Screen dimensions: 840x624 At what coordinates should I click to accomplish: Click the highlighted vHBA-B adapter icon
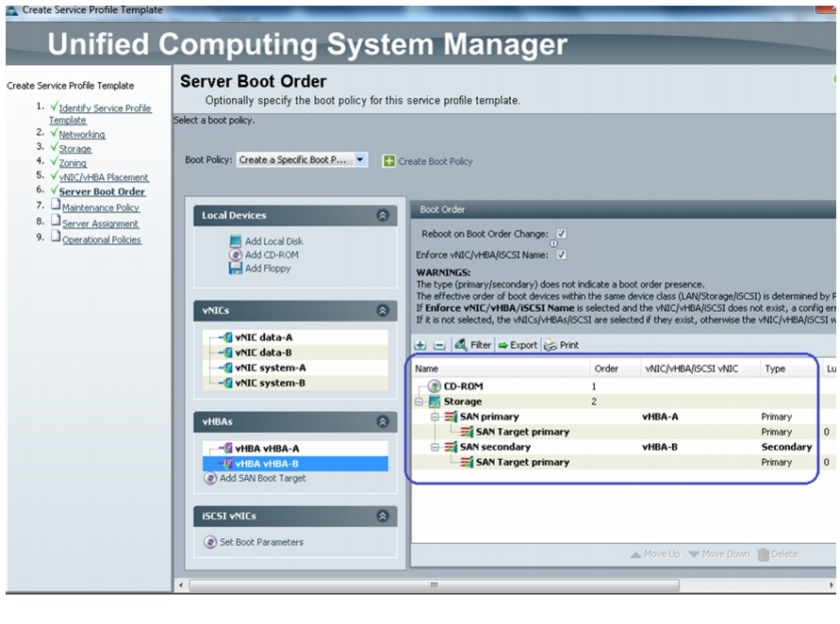pos(227,464)
